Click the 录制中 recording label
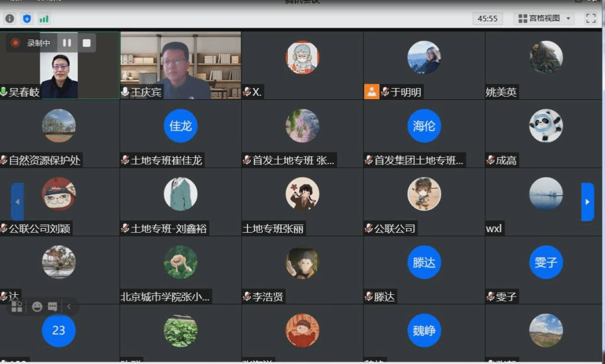 [38, 43]
